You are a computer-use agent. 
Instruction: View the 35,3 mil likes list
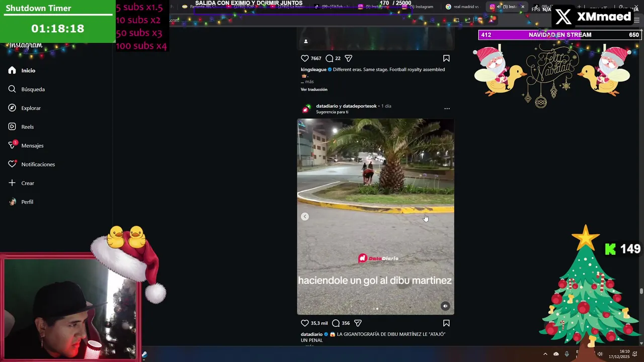(x=319, y=323)
